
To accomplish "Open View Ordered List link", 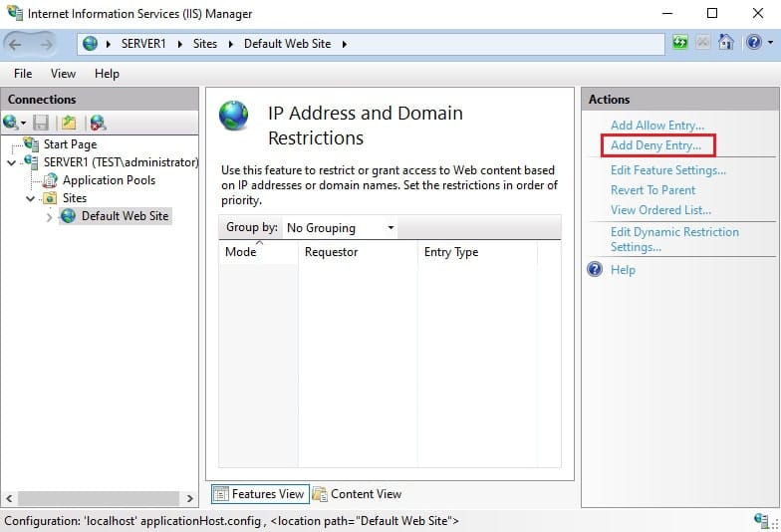I will coord(661,210).
